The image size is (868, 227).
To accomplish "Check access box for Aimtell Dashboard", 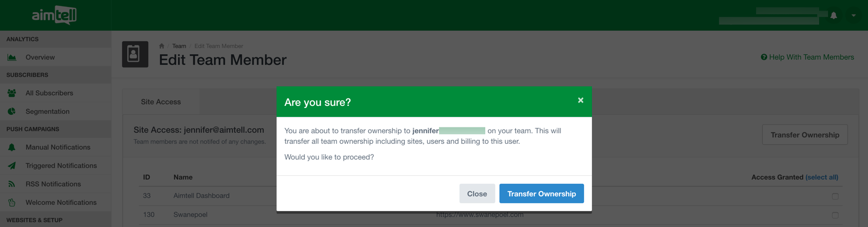I will [x=835, y=196].
